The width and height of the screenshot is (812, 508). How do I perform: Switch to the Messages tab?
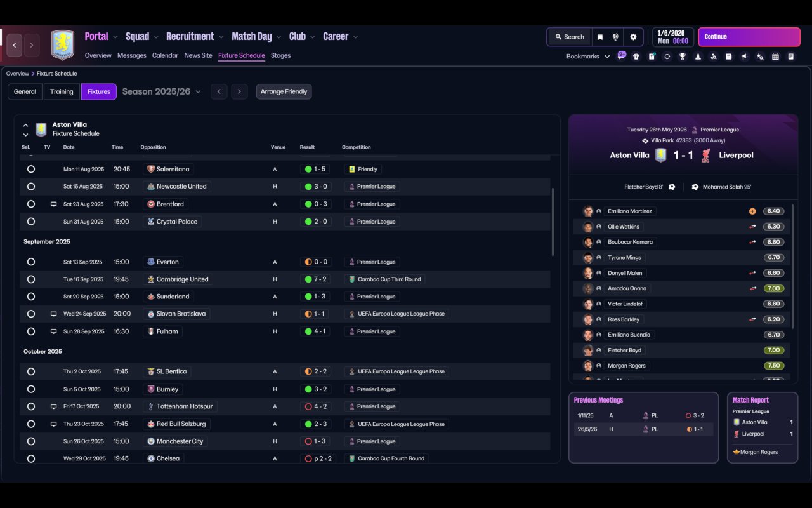tap(132, 55)
